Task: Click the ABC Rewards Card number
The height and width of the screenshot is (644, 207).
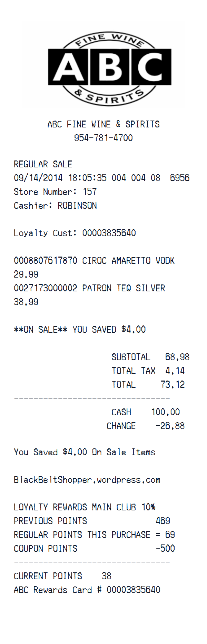Action: (133, 590)
